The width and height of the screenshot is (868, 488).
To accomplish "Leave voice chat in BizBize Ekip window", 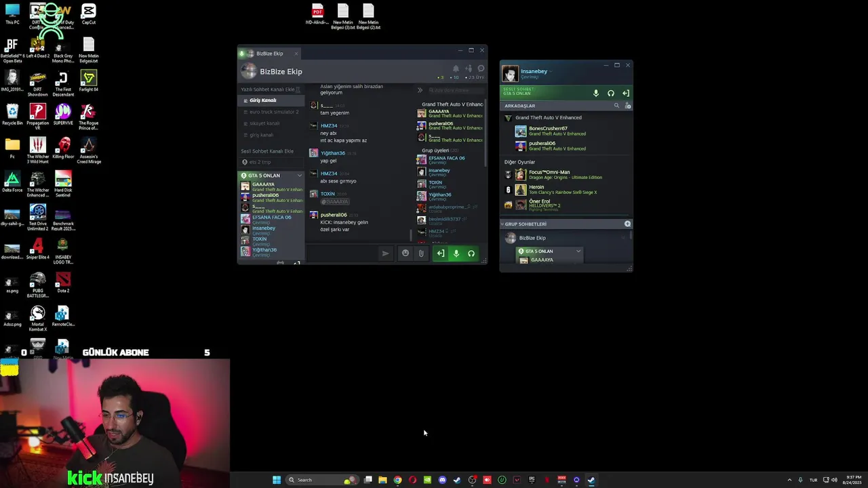I will tap(441, 253).
